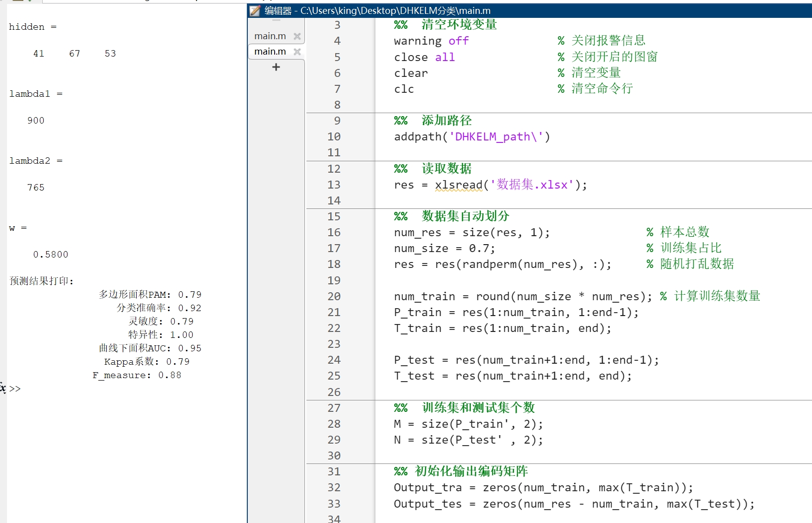This screenshot has width=812, height=523.
Task: Click the 'Output_tra = zeros(...)' line
Action: pyautogui.click(x=543, y=488)
